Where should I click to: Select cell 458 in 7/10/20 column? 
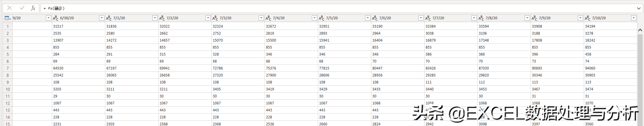tap(610, 54)
